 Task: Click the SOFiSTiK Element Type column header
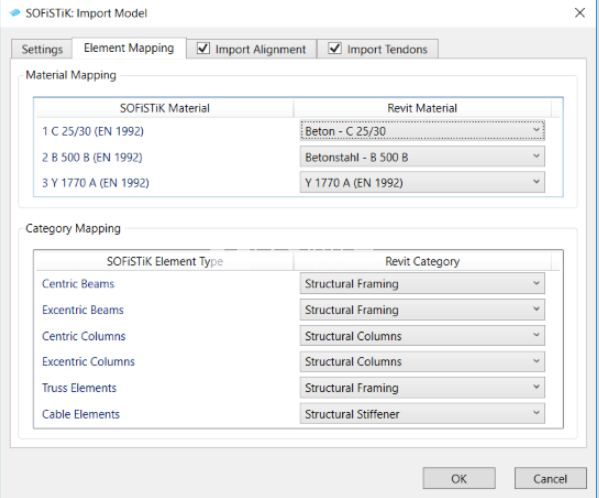point(165,261)
